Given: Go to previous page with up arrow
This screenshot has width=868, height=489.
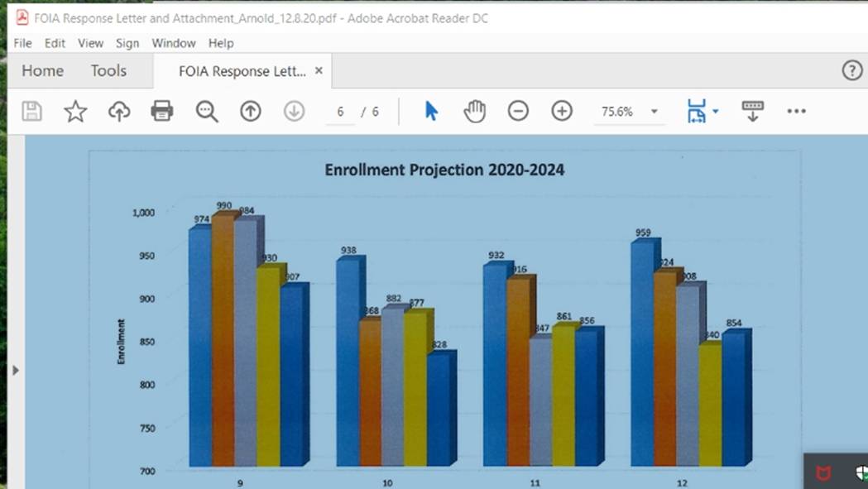Looking at the screenshot, I should click(250, 111).
